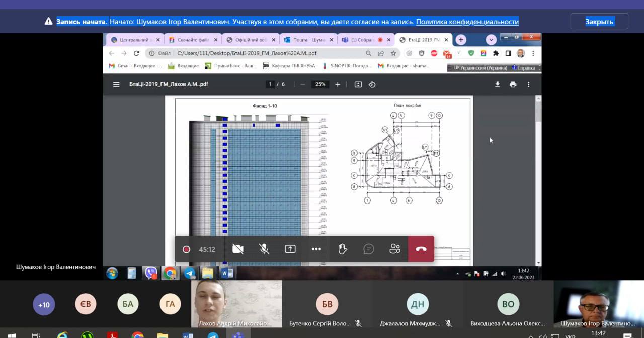644x338 pixels.
Task: Open Chrome three-dot menu
Action: pyautogui.click(x=533, y=53)
